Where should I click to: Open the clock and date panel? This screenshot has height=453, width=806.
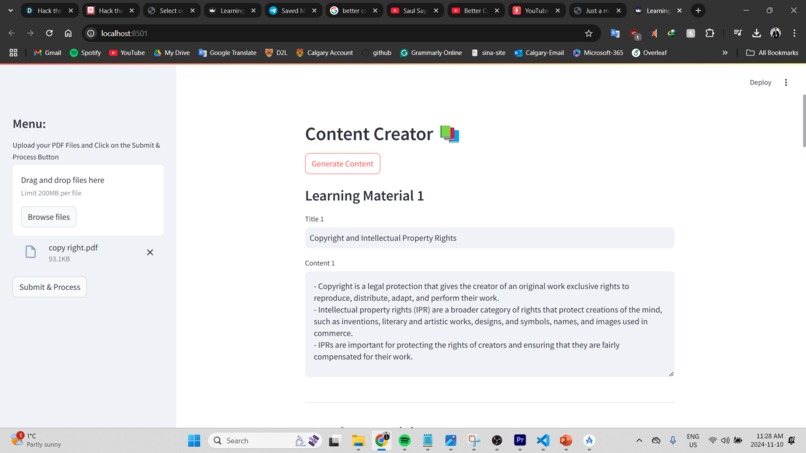pos(766,440)
